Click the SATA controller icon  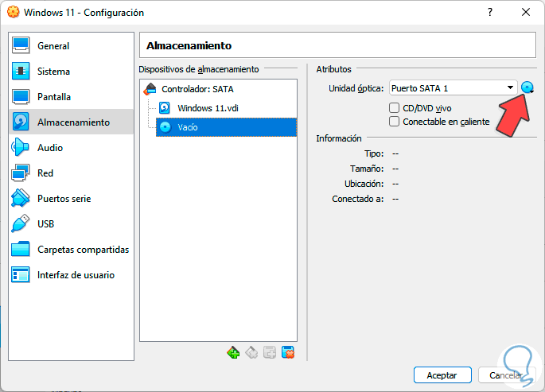150,89
